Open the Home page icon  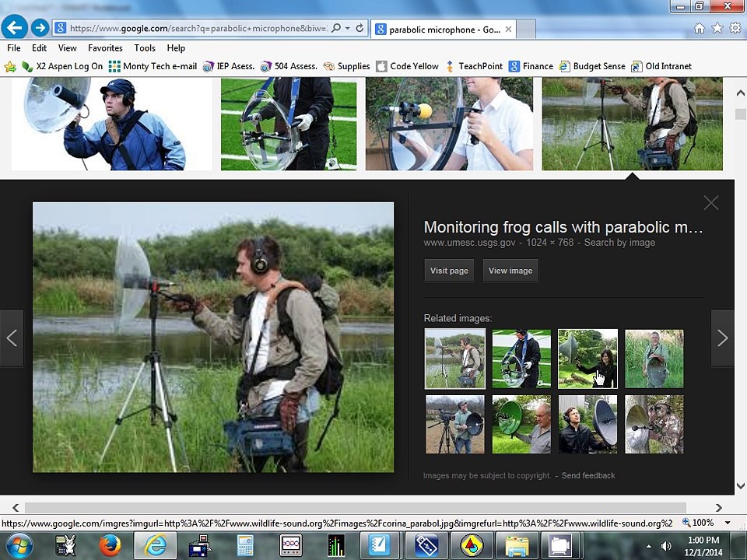point(699,28)
